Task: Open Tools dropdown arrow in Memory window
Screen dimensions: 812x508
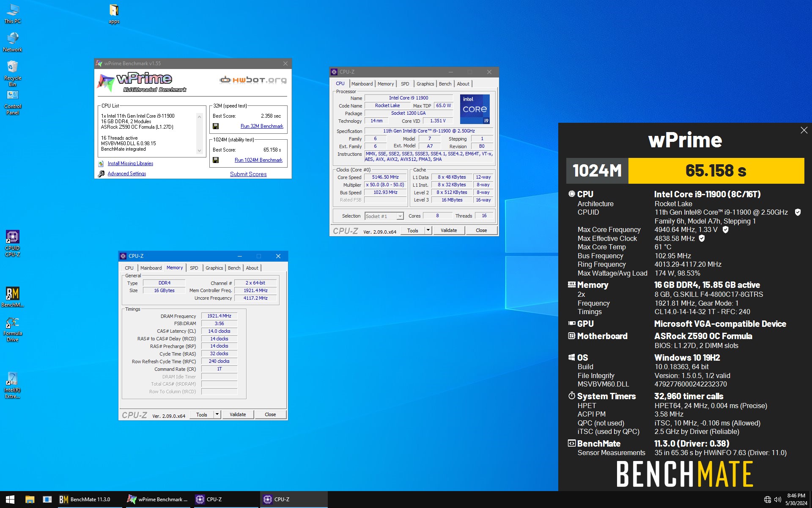Action: pyautogui.click(x=217, y=414)
